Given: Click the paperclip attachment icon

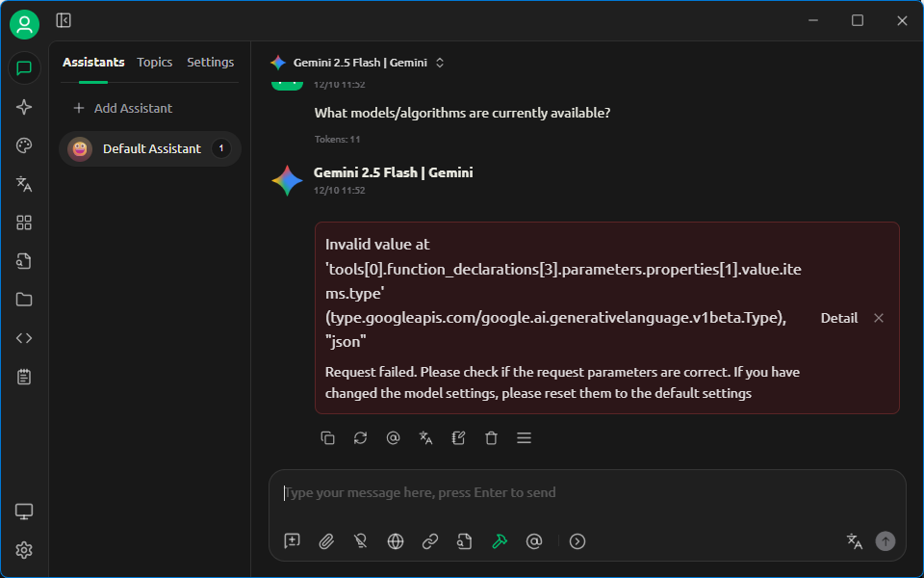Looking at the screenshot, I should tap(326, 541).
